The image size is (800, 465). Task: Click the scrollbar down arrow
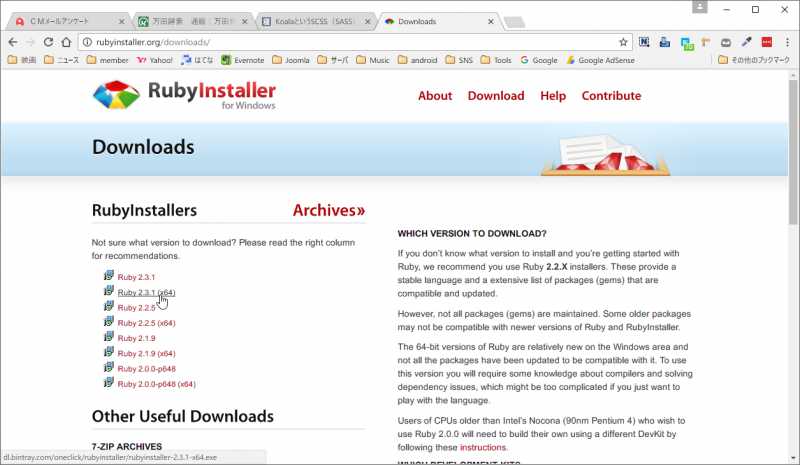[x=792, y=458]
